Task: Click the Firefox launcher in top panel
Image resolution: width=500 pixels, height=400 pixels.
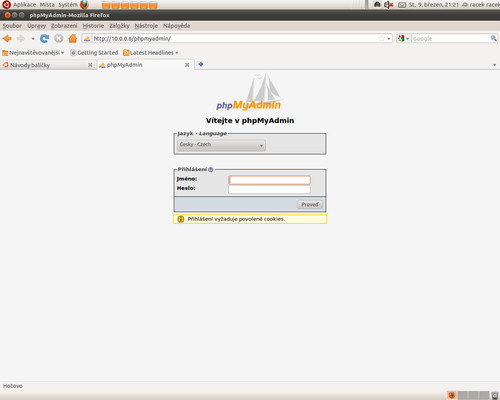Action: [x=84, y=5]
